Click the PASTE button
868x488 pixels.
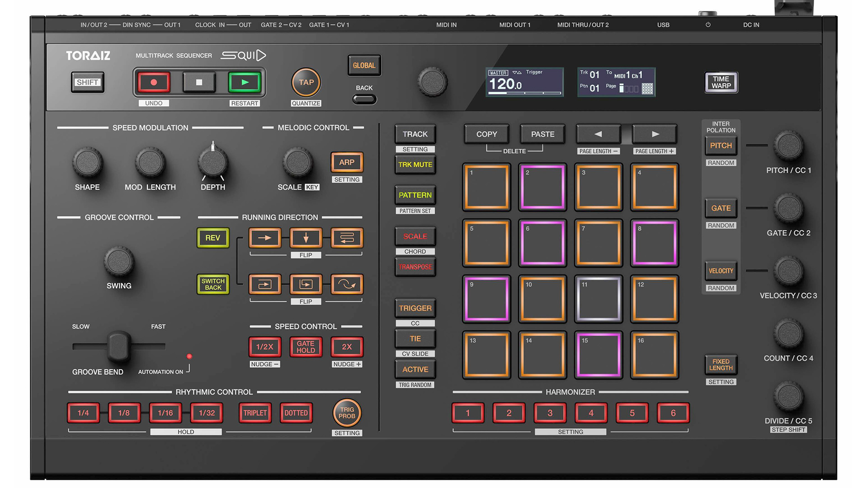[x=542, y=134]
